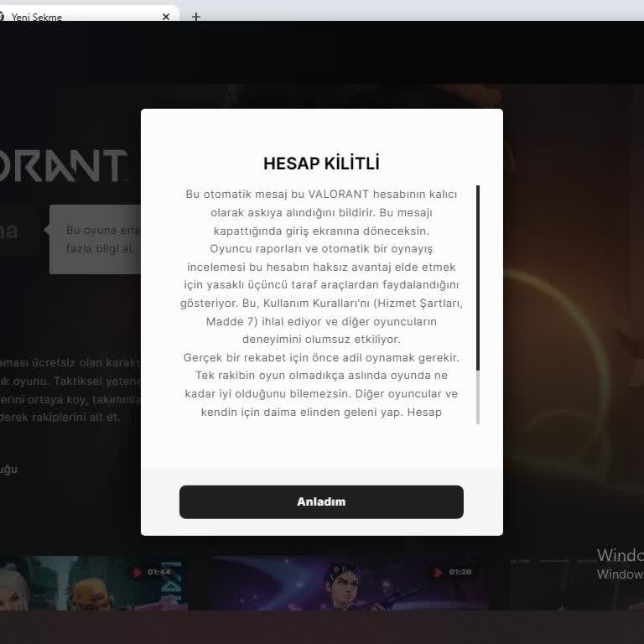Click the text 'Kullanım Kuralları'nı (Hizmet Şartları,'

pyautogui.click(x=362, y=303)
